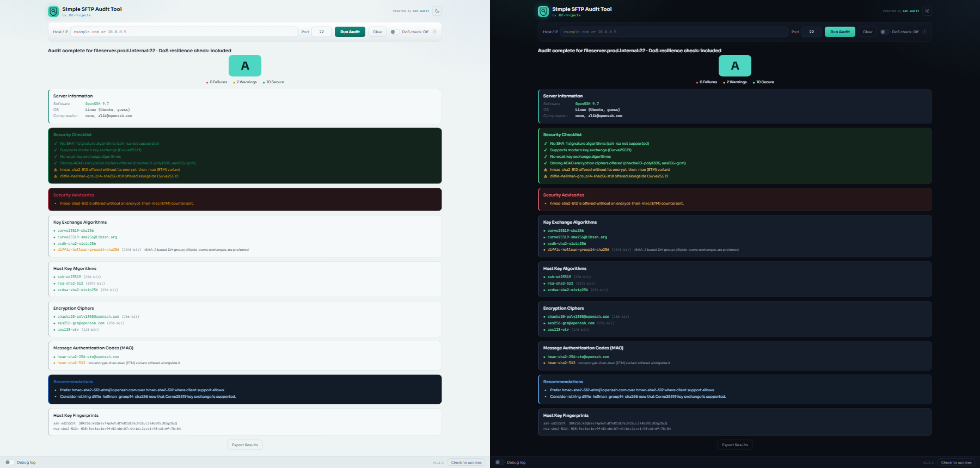
Task: Click 'OpenSSH 9.7' value in light window
Action: [97, 103]
